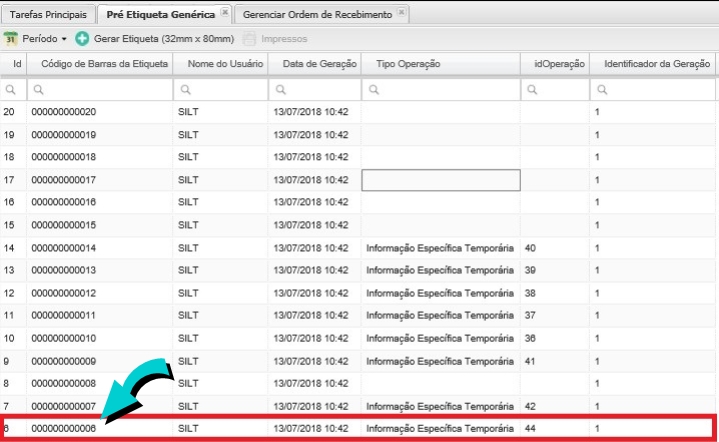Image resolution: width=719 pixels, height=442 pixels.
Task: Expand the Período dropdown arrow
Action: (64, 39)
